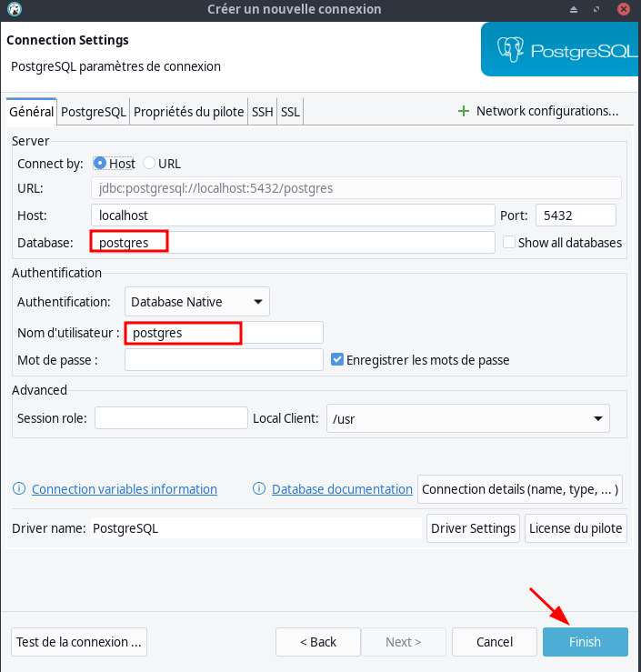Click info icon beside Connection variables information

(19, 488)
